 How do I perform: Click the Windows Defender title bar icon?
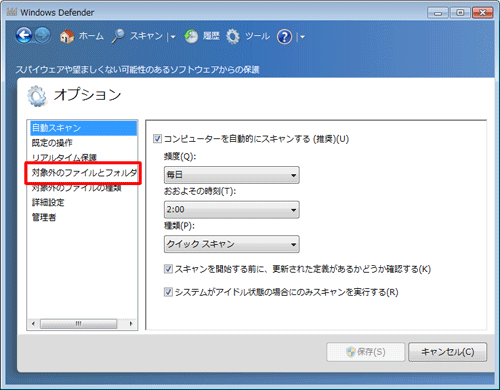pyautogui.click(x=12, y=12)
